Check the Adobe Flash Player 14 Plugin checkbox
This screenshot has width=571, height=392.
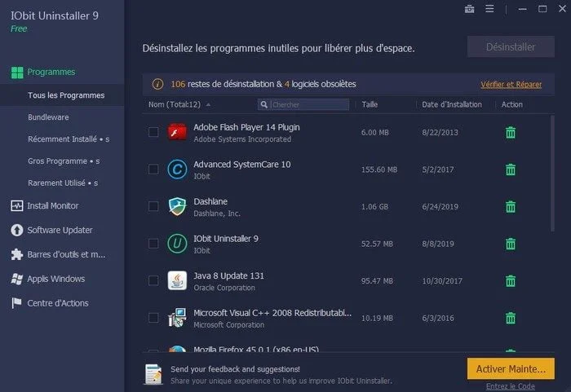(153, 132)
